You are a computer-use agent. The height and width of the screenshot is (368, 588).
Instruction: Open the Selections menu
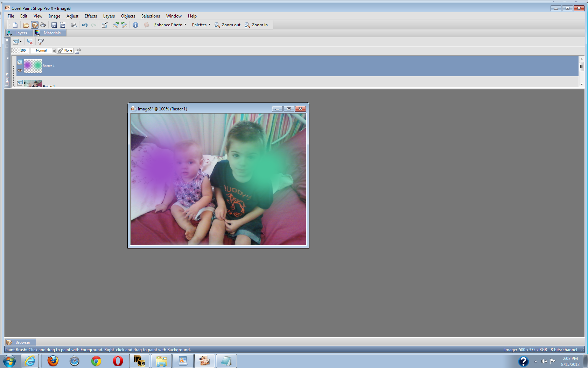[150, 16]
